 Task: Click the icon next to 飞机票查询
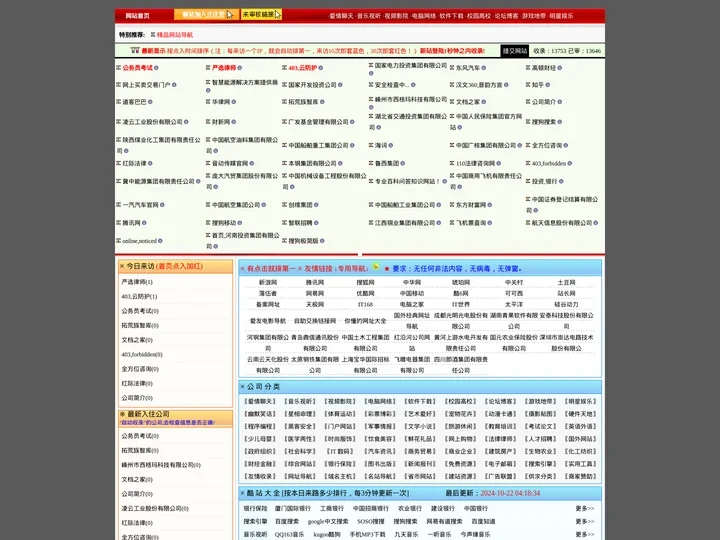click(x=489, y=223)
